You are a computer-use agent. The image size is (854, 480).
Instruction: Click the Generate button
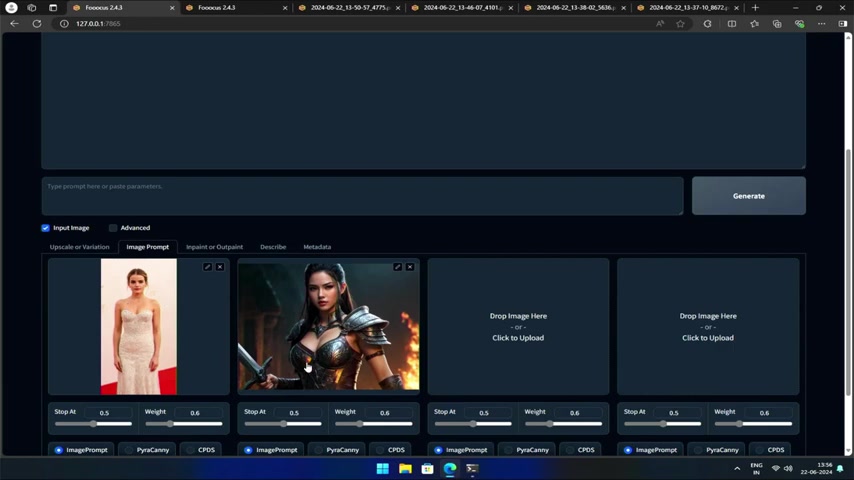(x=748, y=196)
